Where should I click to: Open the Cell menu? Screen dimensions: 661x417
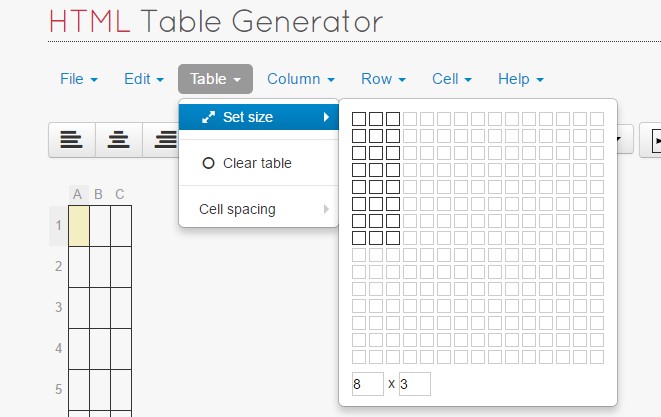tap(452, 79)
